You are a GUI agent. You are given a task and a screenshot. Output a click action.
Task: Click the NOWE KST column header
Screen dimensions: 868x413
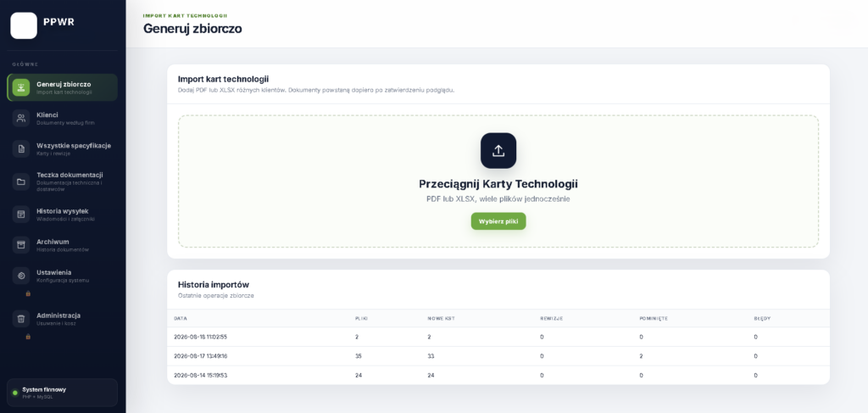click(x=440, y=318)
